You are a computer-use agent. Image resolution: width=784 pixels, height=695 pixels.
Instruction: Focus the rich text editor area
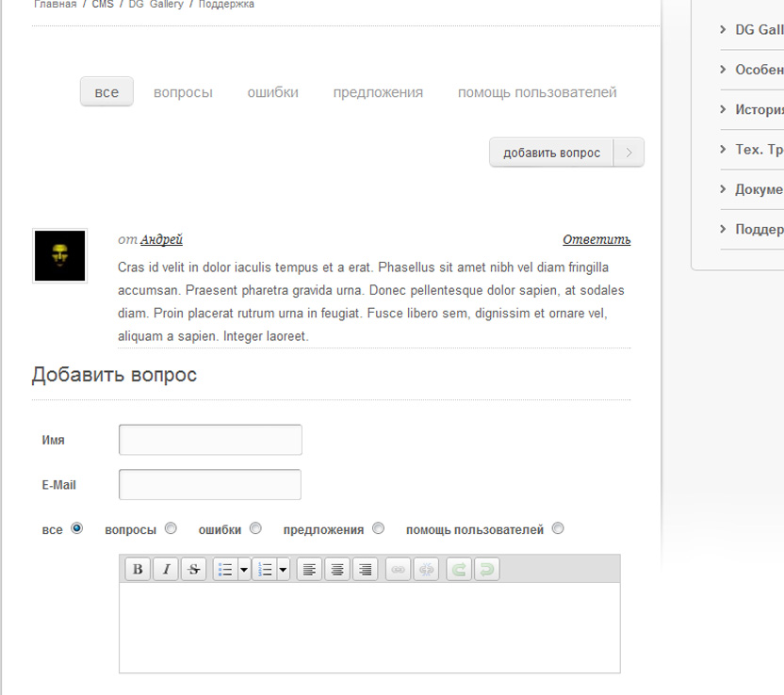tap(369, 627)
